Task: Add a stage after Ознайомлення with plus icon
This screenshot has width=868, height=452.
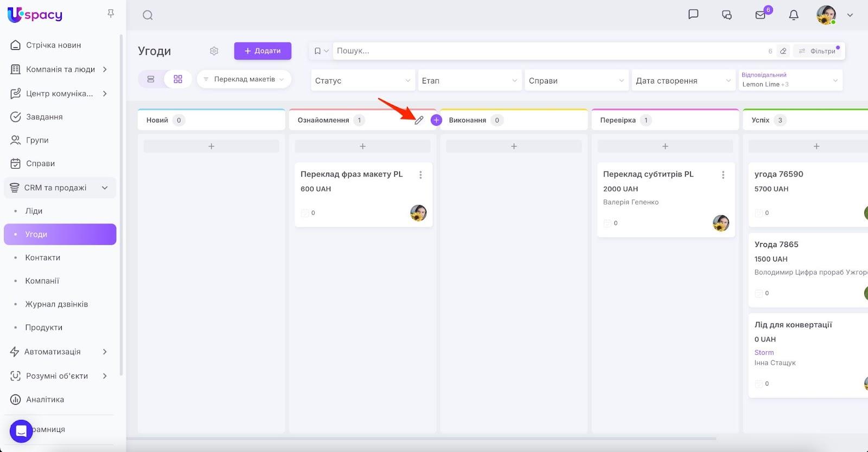Action: [436, 120]
